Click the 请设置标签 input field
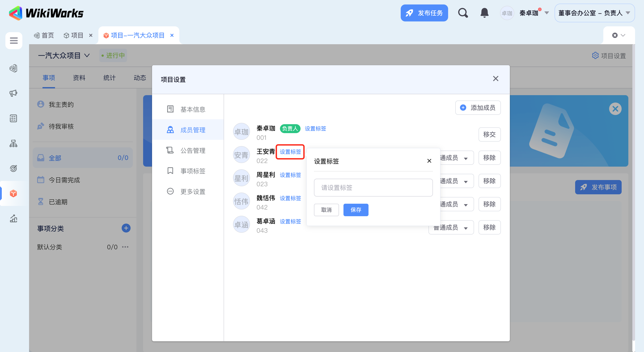Viewport: 644px width, 352px height. (x=373, y=187)
